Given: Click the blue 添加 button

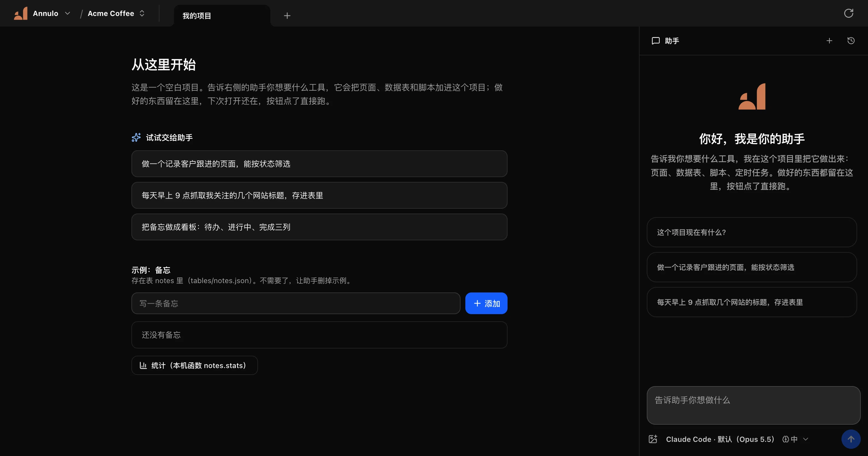Looking at the screenshot, I should [486, 303].
